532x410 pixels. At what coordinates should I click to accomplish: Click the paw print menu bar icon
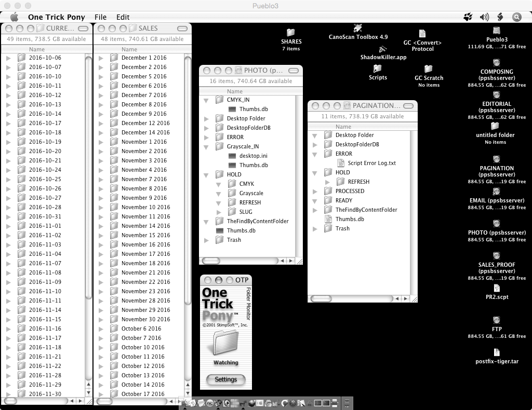pyautogui.click(x=468, y=17)
